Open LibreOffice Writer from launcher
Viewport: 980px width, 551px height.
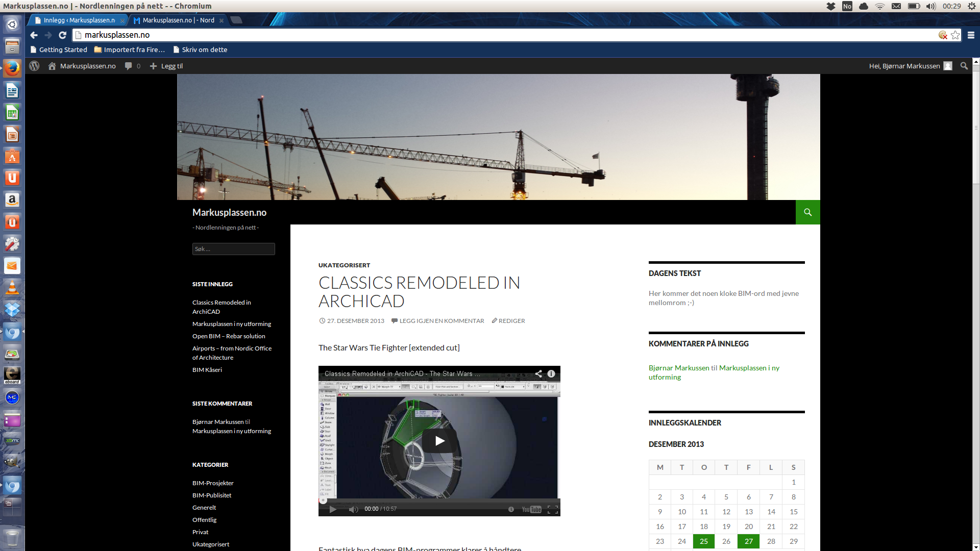pos(12,90)
